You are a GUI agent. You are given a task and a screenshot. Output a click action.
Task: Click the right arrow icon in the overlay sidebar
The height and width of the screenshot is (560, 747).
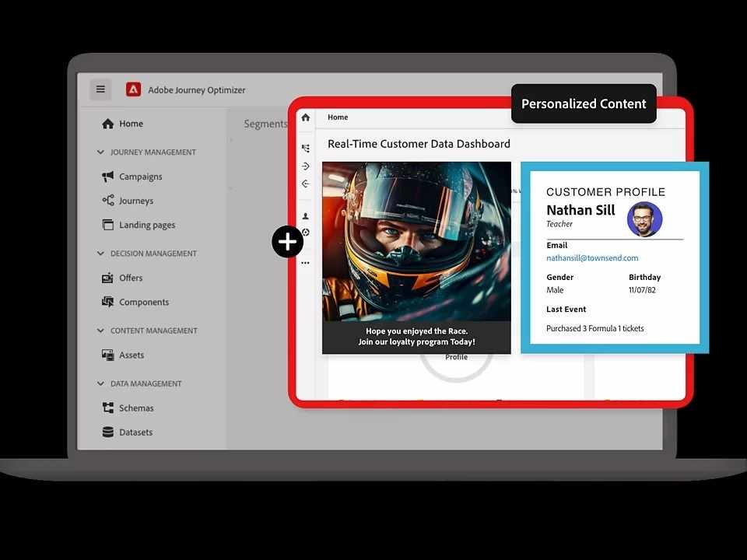tap(306, 166)
